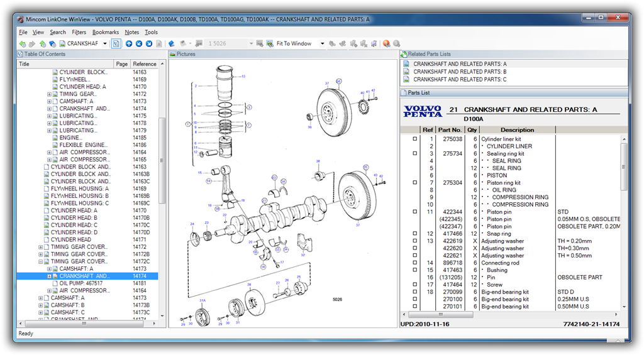This screenshot has width=644, height=355.
Task: Tick the checkbox for part 417466 Snap ring
Action: pos(415,234)
